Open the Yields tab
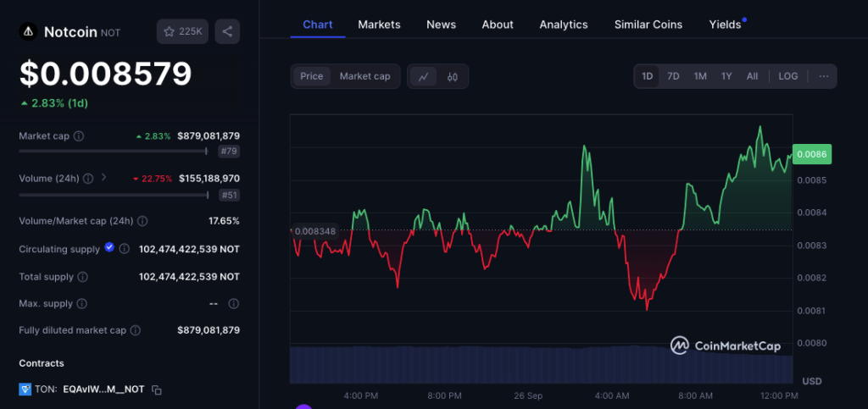Image resolution: width=868 pixels, height=409 pixels. (x=726, y=25)
